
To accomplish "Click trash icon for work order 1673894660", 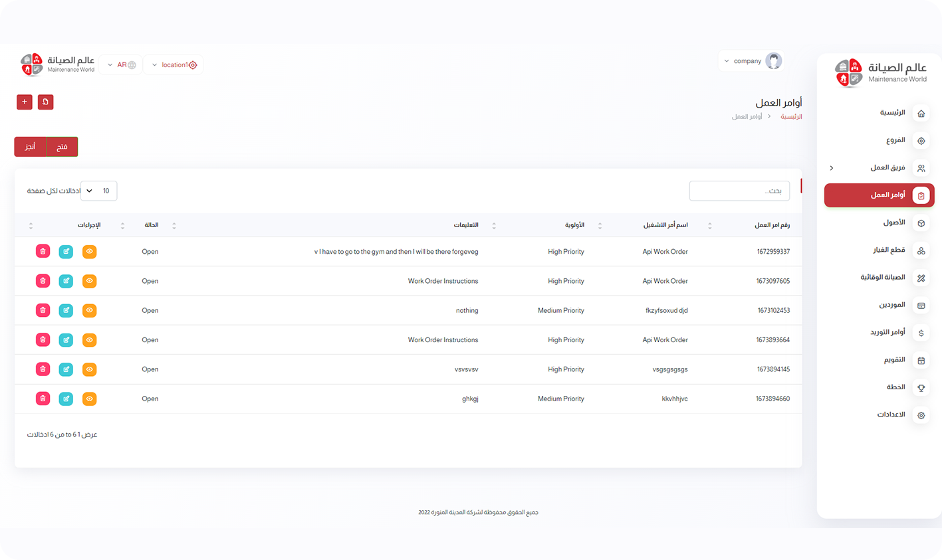I will [43, 399].
